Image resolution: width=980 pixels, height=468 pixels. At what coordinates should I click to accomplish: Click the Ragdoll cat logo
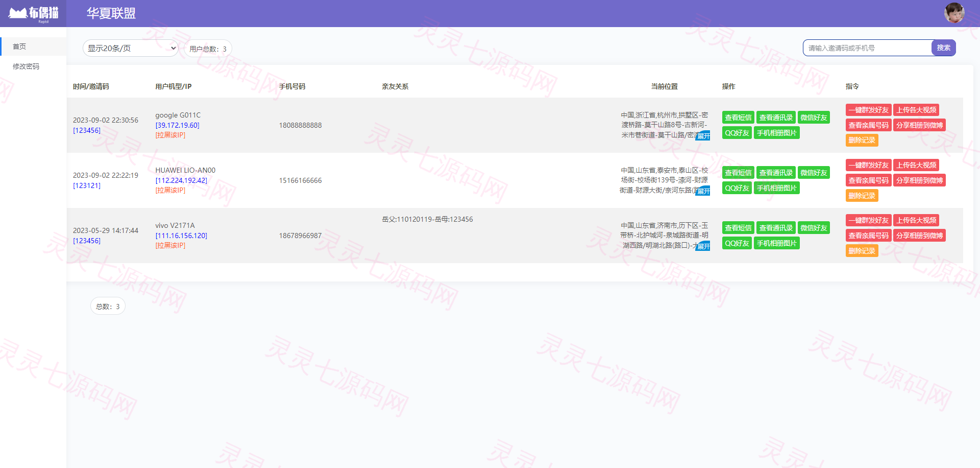pyautogui.click(x=33, y=13)
